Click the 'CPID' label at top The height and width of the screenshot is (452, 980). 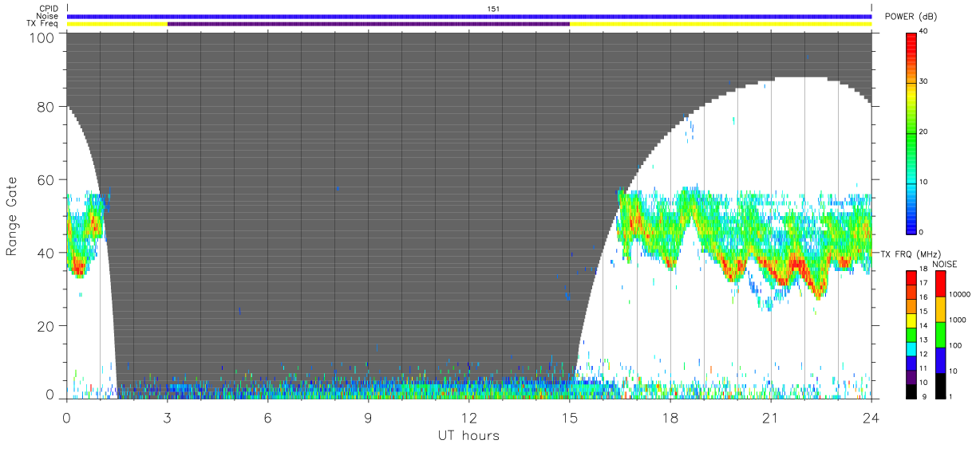[49, 9]
